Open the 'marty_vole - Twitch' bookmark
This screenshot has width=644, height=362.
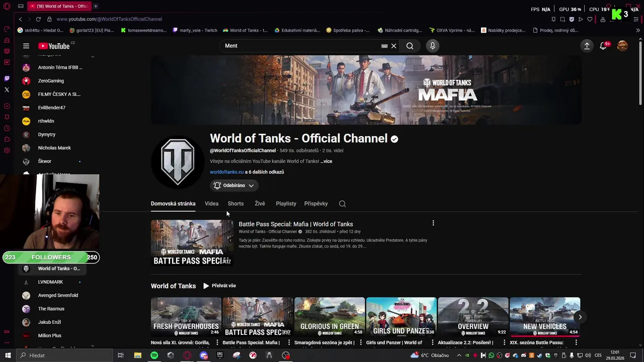tap(194, 30)
